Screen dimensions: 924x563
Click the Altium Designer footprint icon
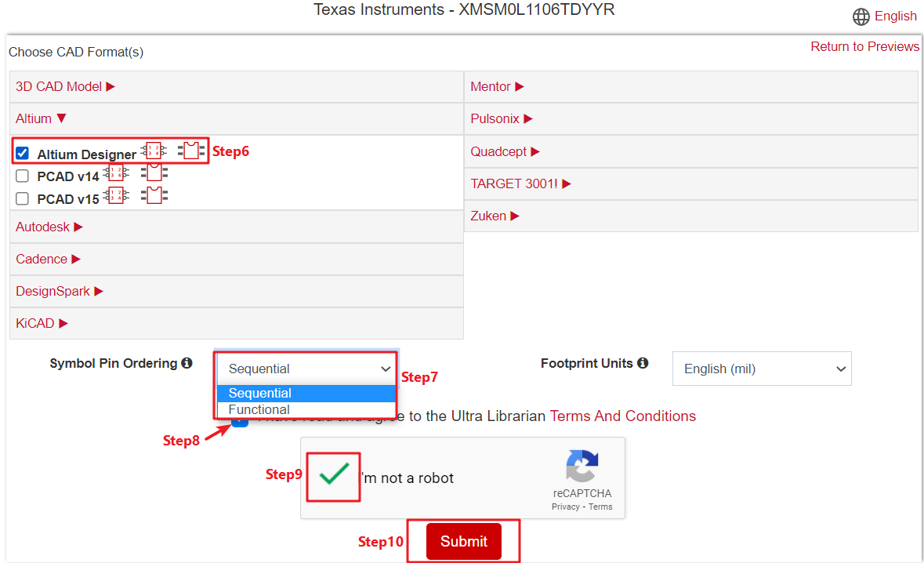point(190,151)
